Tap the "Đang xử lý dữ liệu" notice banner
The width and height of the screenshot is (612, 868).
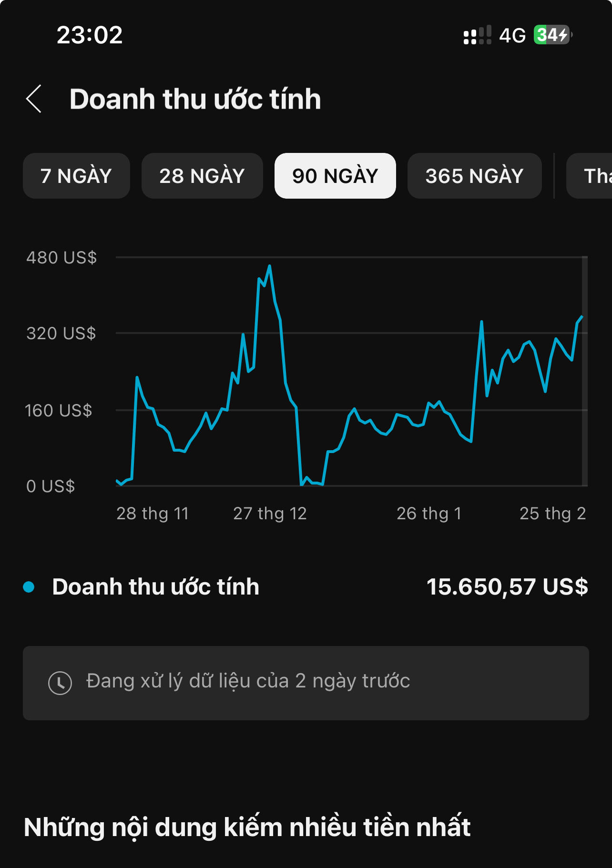[306, 683]
